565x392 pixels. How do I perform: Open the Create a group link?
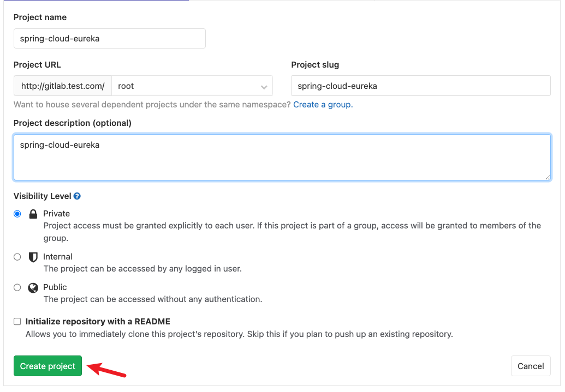tap(323, 105)
